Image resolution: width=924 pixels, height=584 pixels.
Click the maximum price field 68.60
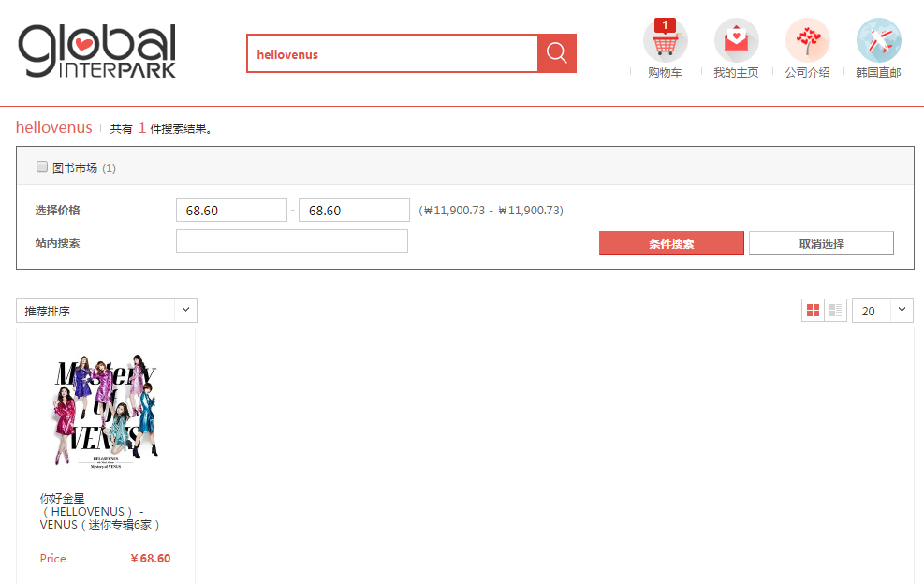coord(354,211)
